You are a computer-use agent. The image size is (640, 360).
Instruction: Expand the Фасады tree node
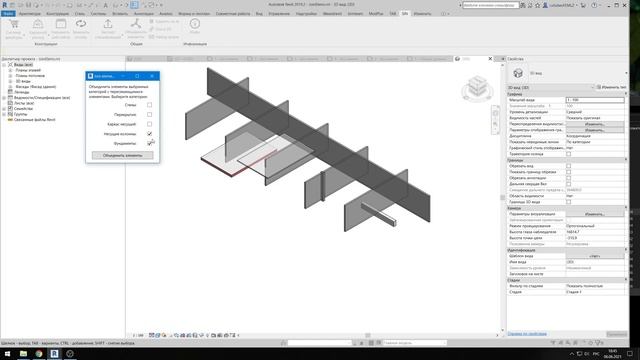10,87
